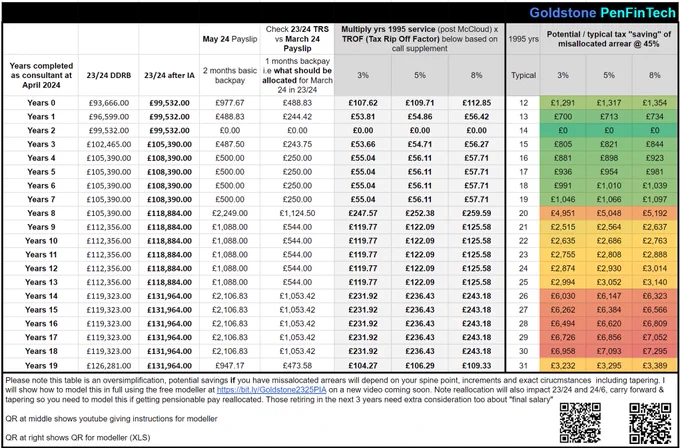Click the £977.67 backpay cell
The image size is (680, 448).
[x=230, y=103]
